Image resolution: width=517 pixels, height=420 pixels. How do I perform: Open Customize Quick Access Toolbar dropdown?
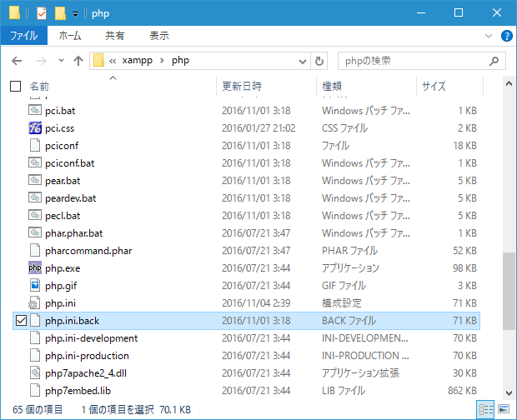(76, 14)
